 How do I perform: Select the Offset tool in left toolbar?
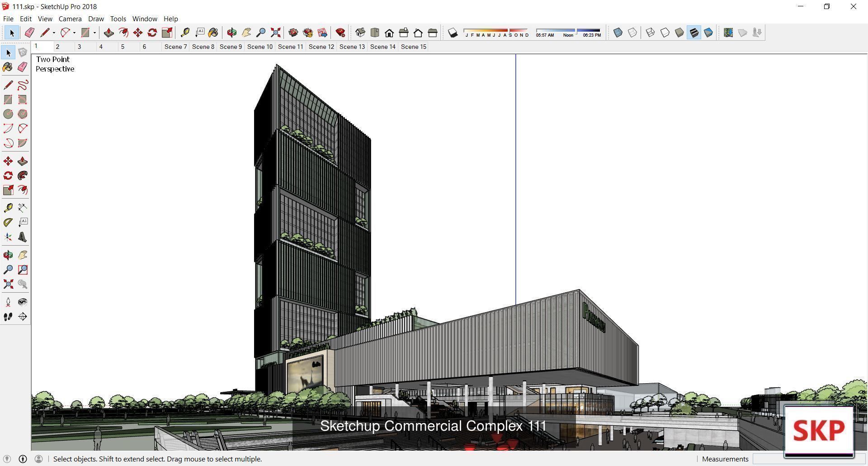(x=23, y=190)
